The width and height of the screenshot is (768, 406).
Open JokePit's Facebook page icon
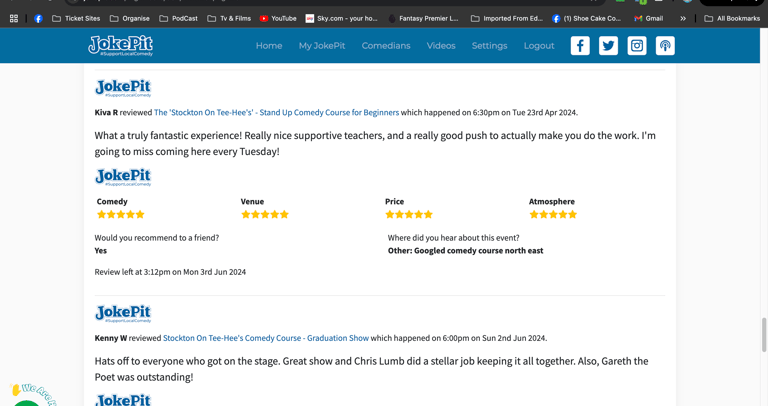pos(580,46)
